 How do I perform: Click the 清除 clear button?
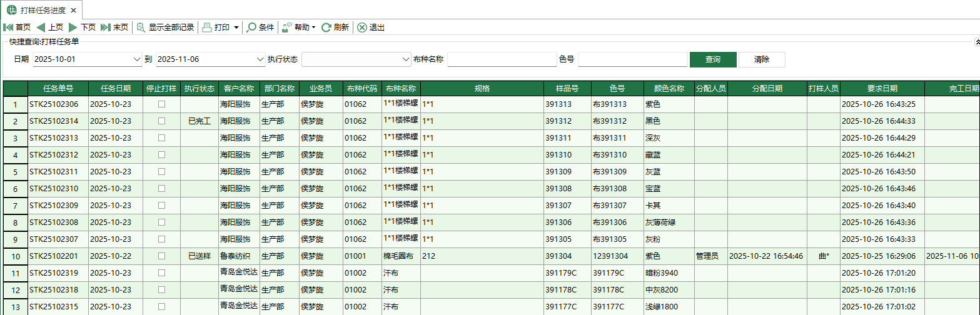click(x=762, y=59)
